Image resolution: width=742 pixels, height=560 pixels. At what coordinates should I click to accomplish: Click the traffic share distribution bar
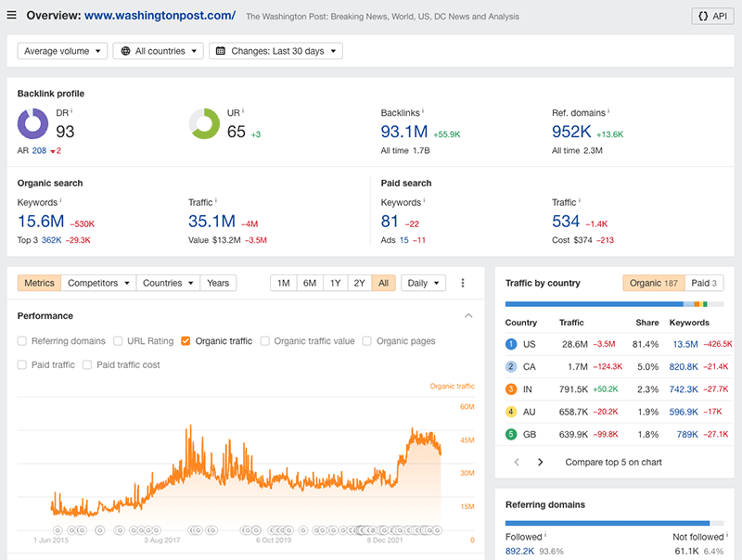[615, 304]
